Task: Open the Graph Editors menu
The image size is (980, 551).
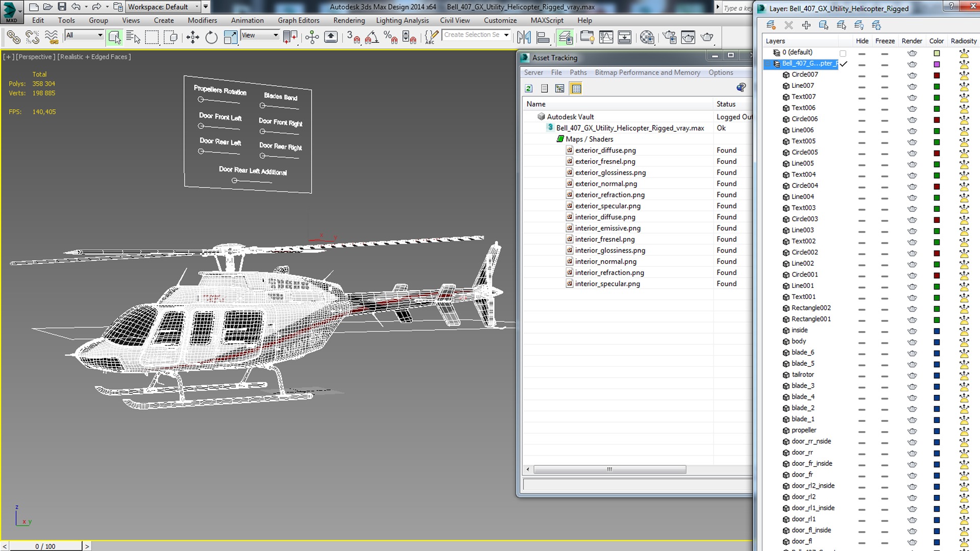Action: (299, 20)
